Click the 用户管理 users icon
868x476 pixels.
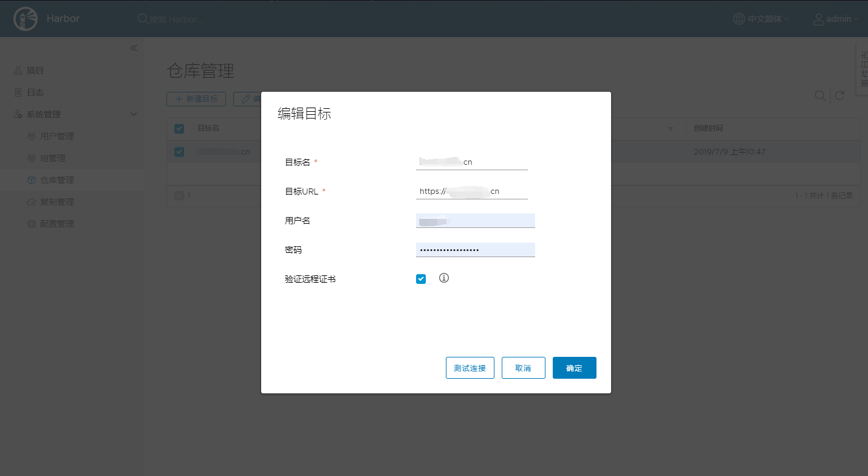(32, 136)
